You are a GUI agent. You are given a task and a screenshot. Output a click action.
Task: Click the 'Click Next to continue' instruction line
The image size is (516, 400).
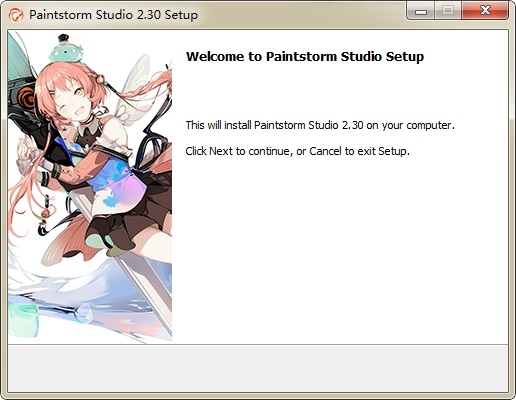(297, 151)
